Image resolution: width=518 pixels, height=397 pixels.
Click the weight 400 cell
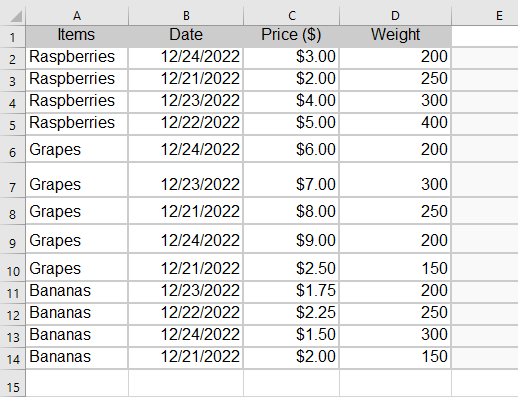[x=395, y=124]
